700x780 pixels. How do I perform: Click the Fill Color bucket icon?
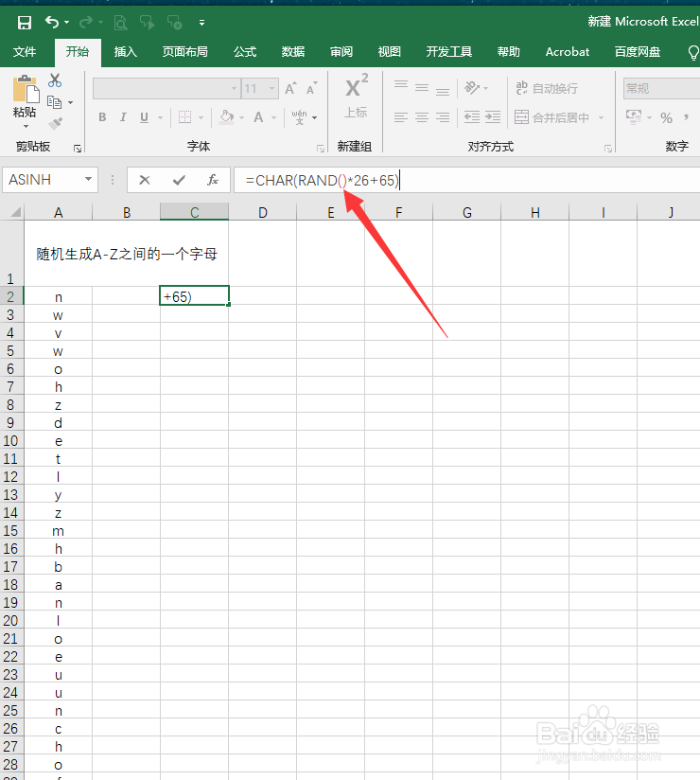click(227, 117)
